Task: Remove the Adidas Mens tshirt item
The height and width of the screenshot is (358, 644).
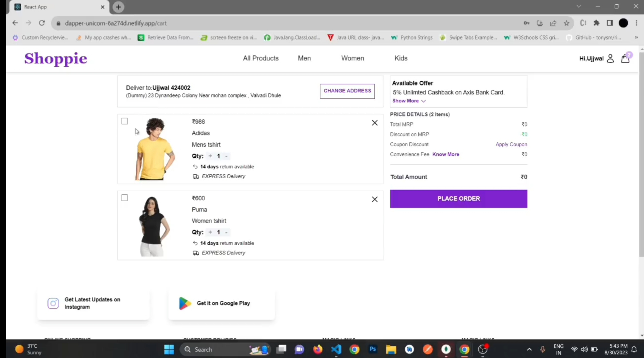Action: pyautogui.click(x=375, y=123)
